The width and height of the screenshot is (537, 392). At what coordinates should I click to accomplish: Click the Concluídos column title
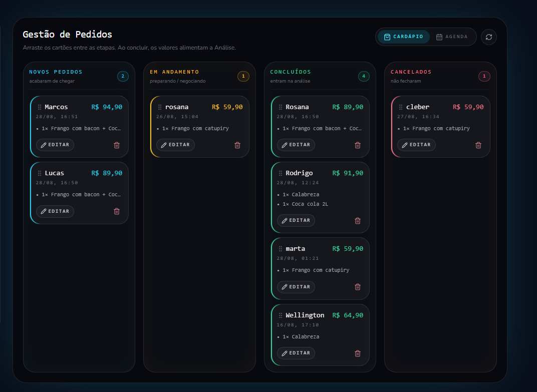click(x=291, y=72)
